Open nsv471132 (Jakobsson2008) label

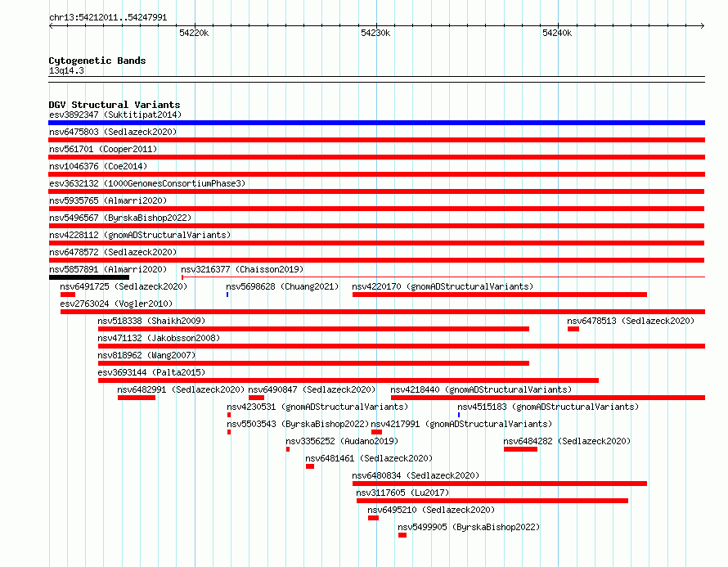159,338
